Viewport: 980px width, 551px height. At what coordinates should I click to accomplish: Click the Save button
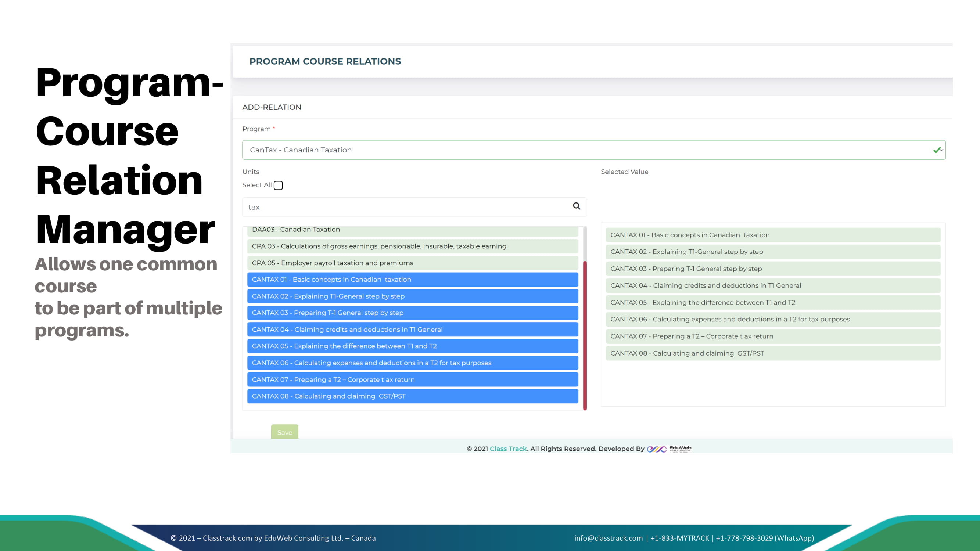coord(284,432)
